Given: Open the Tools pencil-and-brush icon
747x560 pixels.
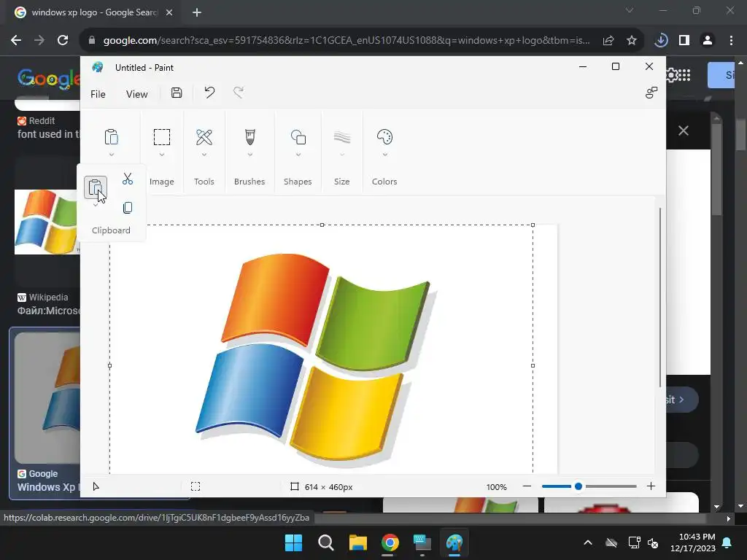Looking at the screenshot, I should pyautogui.click(x=204, y=137).
